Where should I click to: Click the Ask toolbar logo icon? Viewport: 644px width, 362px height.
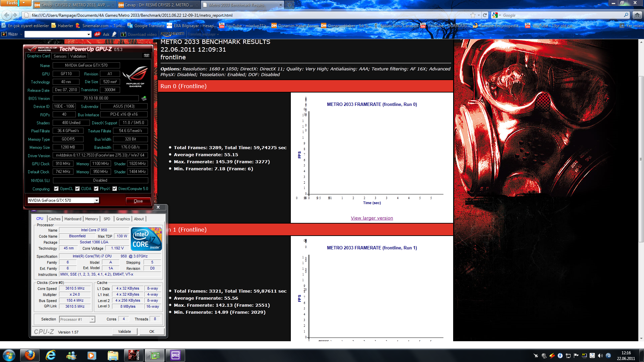97,34
